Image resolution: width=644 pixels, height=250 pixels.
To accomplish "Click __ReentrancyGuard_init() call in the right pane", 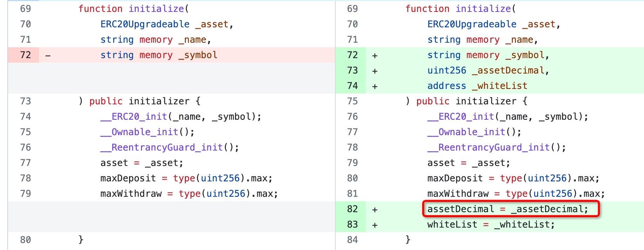I will pyautogui.click(x=496, y=147).
